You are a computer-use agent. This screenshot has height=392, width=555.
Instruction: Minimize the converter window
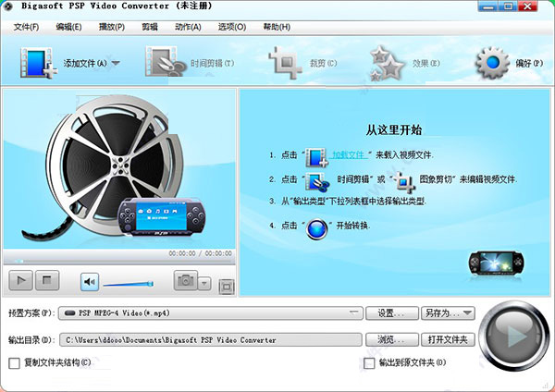(x=487, y=6)
